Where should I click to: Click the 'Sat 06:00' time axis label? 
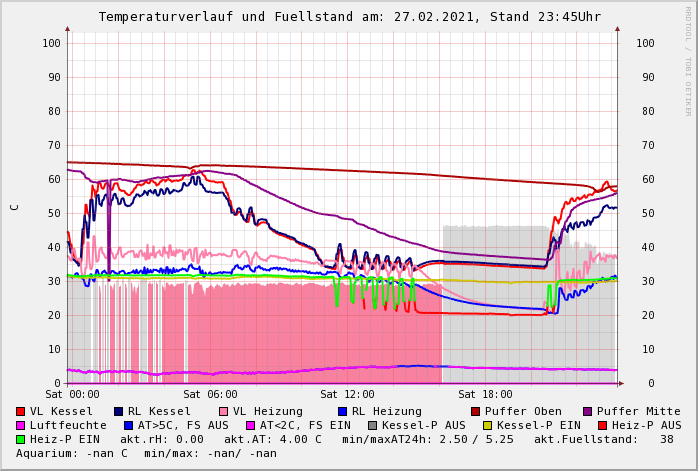[210, 394]
